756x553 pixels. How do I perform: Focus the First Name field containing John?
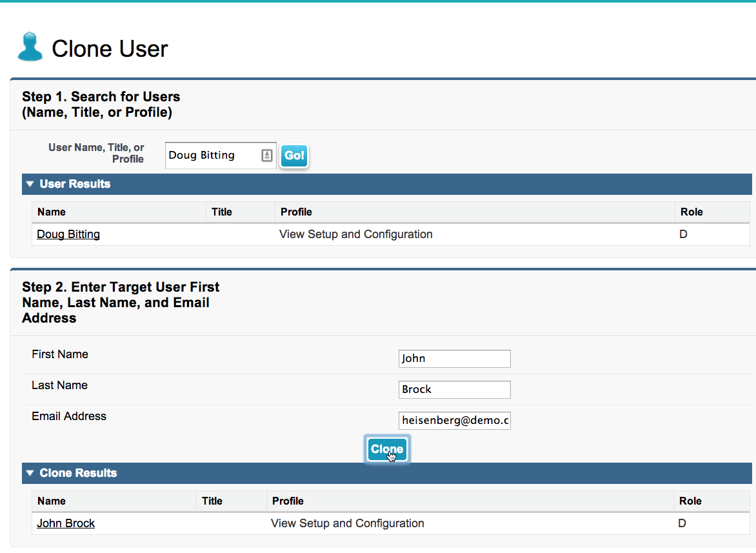click(x=454, y=359)
